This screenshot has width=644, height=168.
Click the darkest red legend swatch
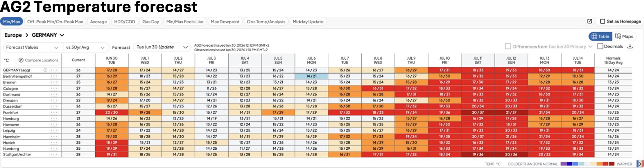[611, 164]
